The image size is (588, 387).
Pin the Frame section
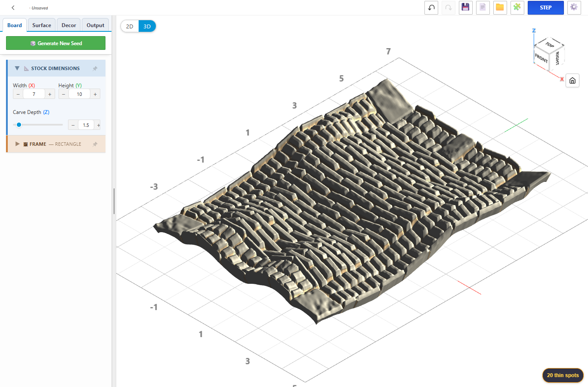tap(95, 144)
